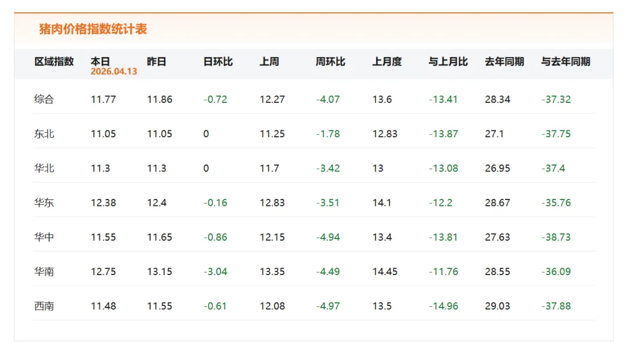Click the 周环比 column header
The width and height of the screenshot is (628, 364).
pyautogui.click(x=330, y=62)
